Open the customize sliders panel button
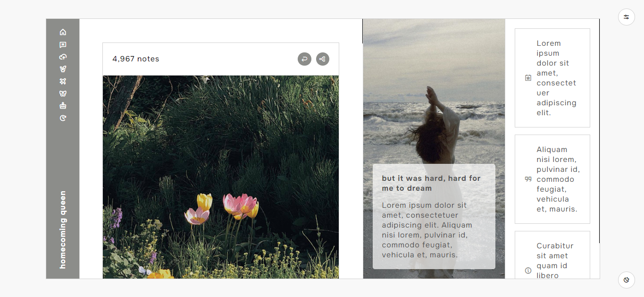 (x=627, y=17)
